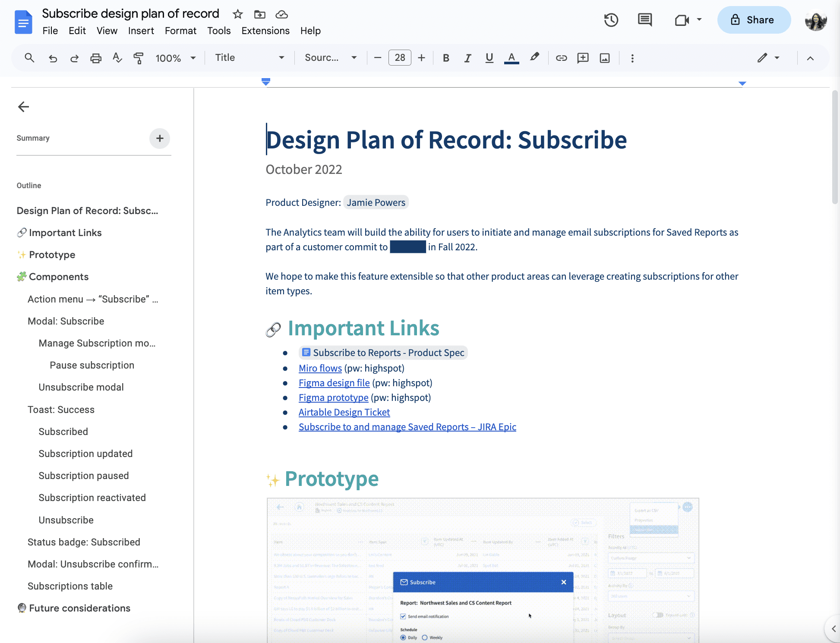Open the Edit menu
The image size is (840, 643).
77,31
